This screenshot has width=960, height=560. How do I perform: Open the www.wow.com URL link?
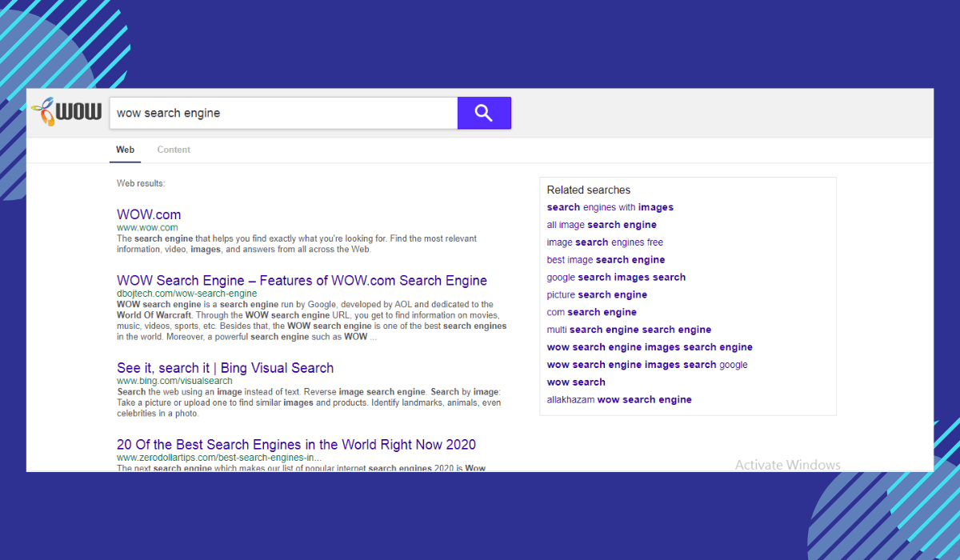click(x=147, y=228)
